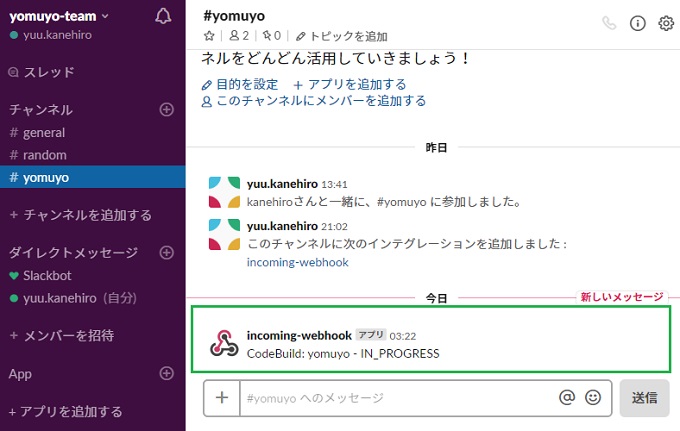Click the #yomuyo channel title header
680x431 pixels.
[234, 16]
